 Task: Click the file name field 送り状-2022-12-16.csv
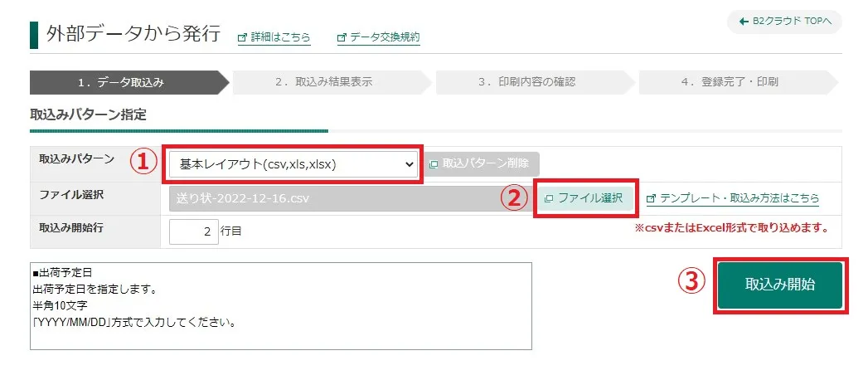click(x=348, y=198)
